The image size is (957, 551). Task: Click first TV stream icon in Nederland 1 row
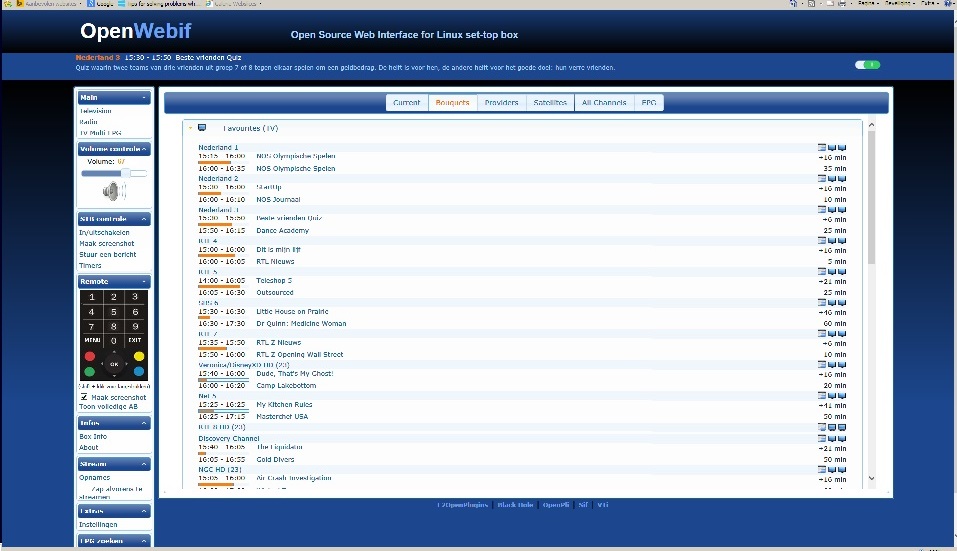(x=832, y=148)
